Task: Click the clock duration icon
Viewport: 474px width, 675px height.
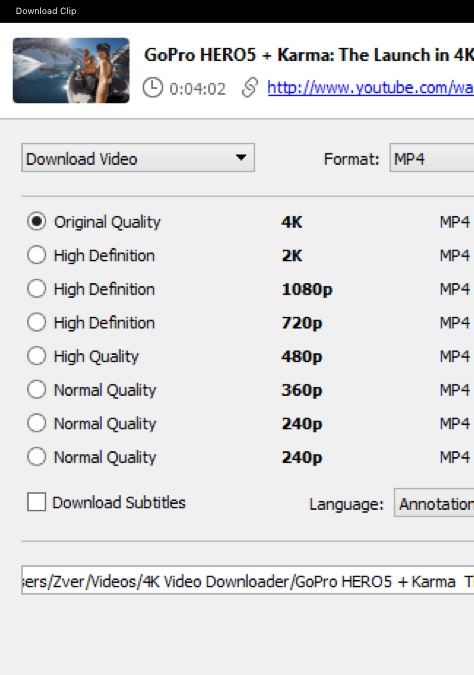Action: tap(153, 88)
